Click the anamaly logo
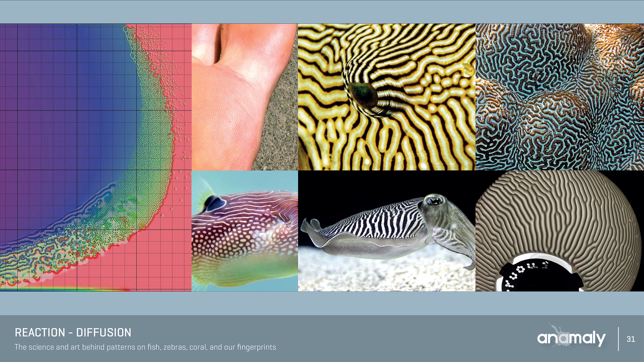644x362 pixels. 571,336
